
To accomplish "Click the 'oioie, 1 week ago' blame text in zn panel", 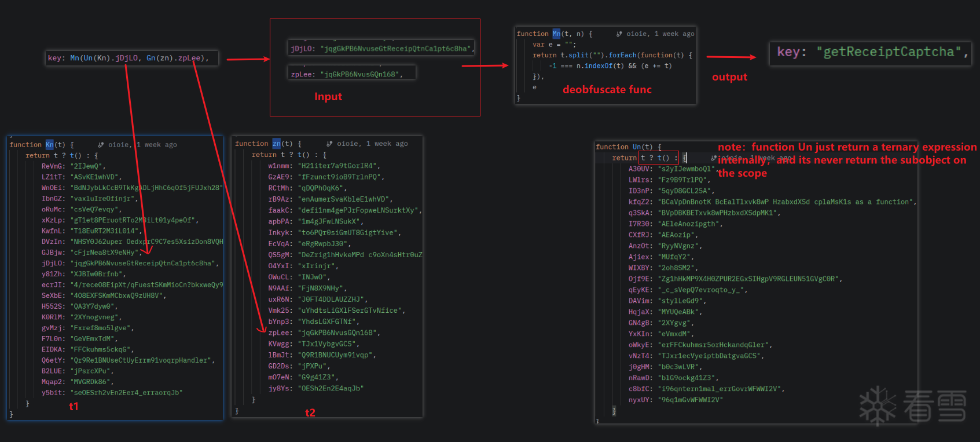I will (x=372, y=144).
